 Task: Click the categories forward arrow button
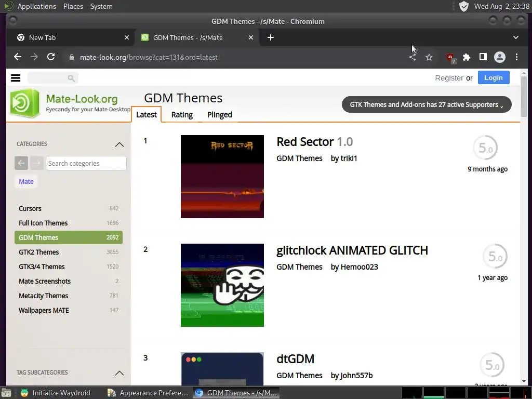[x=37, y=163]
